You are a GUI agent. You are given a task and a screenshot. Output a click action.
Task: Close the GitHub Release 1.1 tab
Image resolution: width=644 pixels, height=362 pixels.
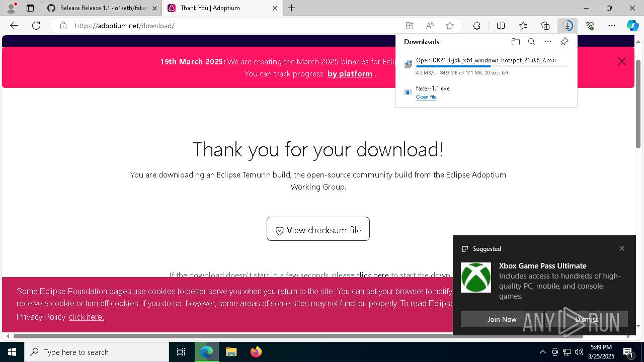(x=154, y=9)
